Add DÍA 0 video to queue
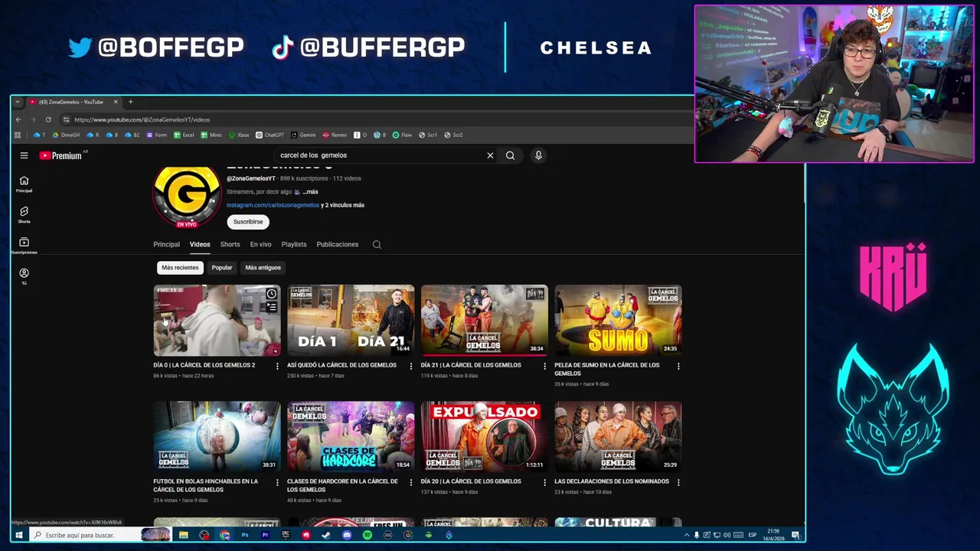The width and height of the screenshot is (980, 551). pos(271,307)
